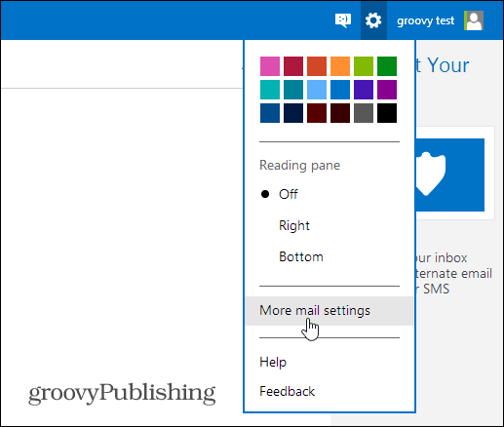
Task: Select the black theme color swatch
Action: (387, 113)
